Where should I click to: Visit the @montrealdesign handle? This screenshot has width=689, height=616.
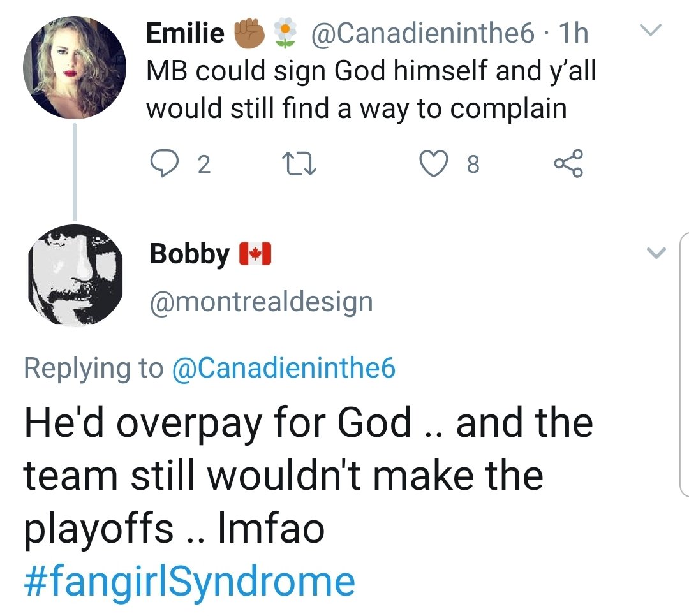261,300
